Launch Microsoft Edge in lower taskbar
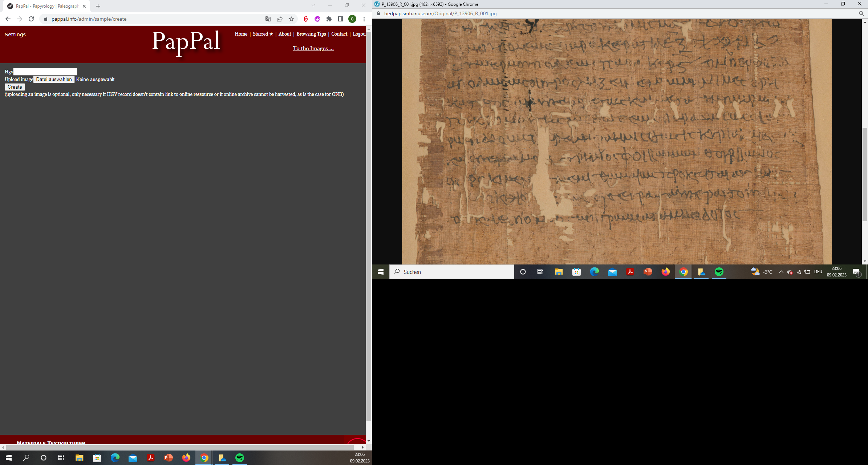This screenshot has height=465, width=868. tap(115, 458)
